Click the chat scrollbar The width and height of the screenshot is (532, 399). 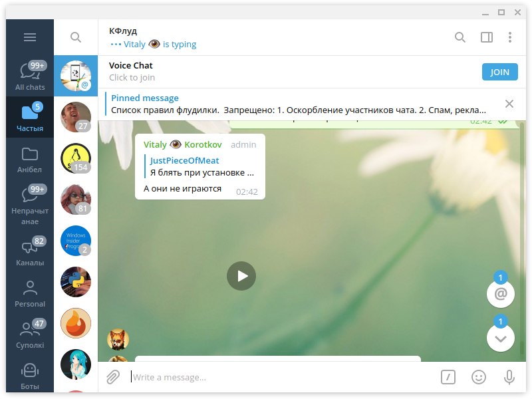click(x=522, y=241)
